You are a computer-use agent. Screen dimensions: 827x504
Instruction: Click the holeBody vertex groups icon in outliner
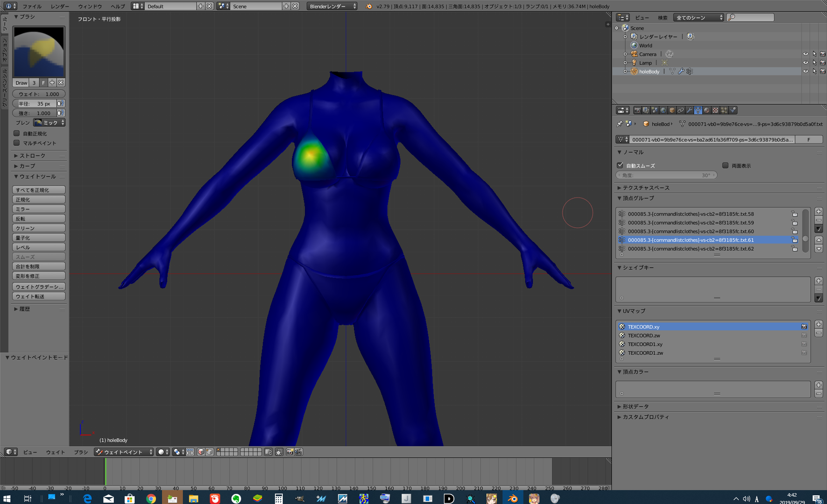690,71
